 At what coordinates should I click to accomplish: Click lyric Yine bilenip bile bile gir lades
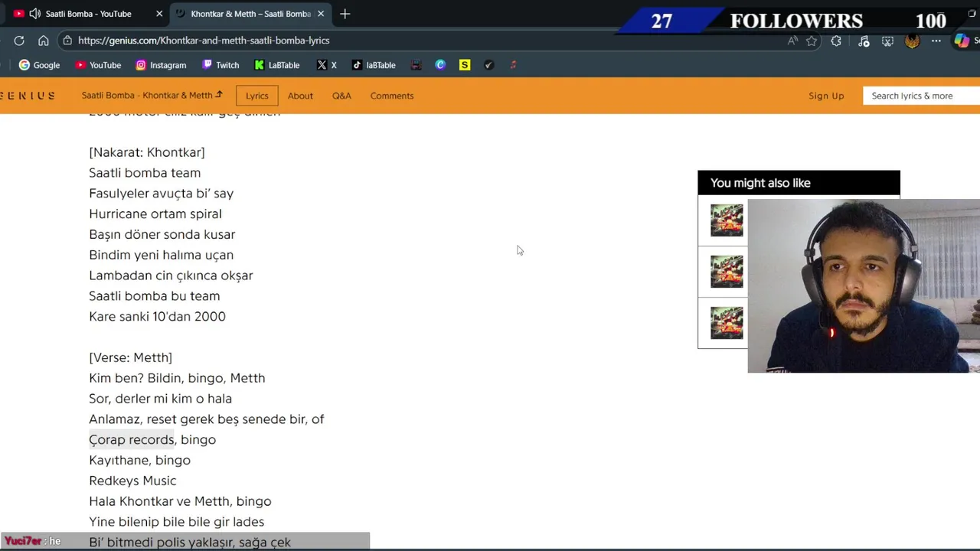(177, 522)
